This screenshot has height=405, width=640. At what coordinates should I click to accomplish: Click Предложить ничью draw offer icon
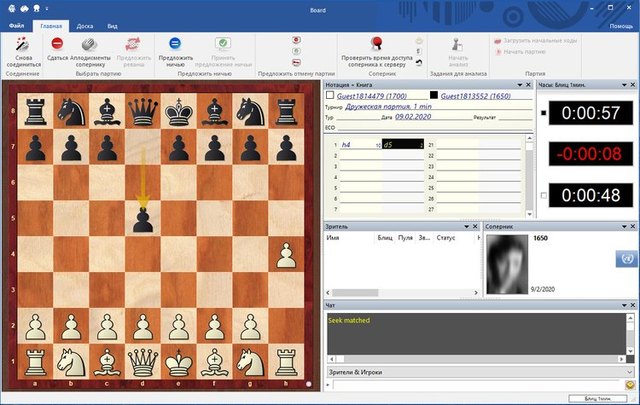coord(175,44)
